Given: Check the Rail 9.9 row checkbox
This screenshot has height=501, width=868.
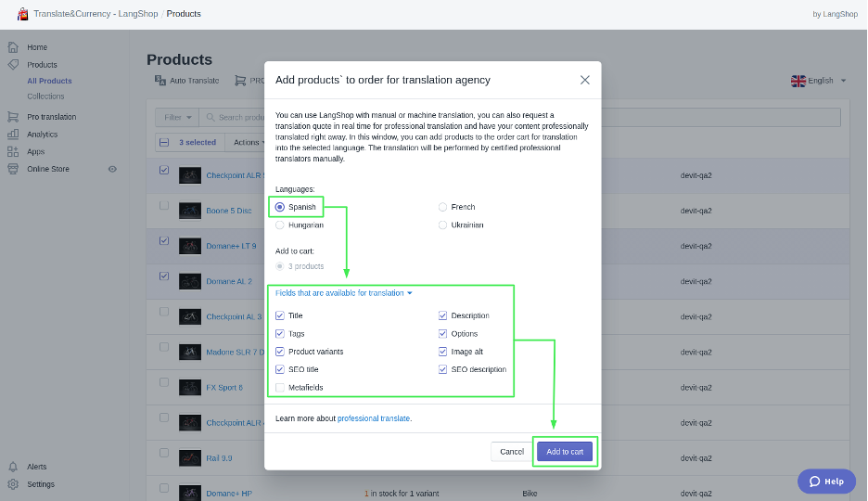Looking at the screenshot, I should 164,453.
